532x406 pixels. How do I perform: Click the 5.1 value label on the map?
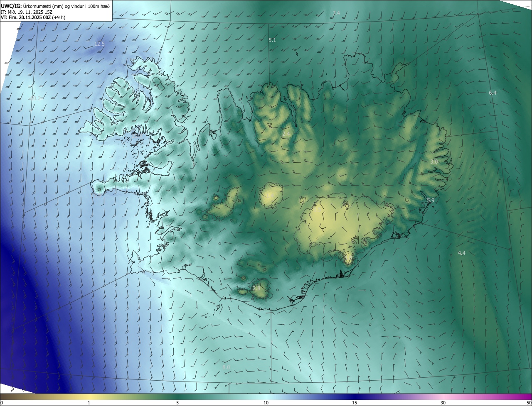tap(272, 40)
